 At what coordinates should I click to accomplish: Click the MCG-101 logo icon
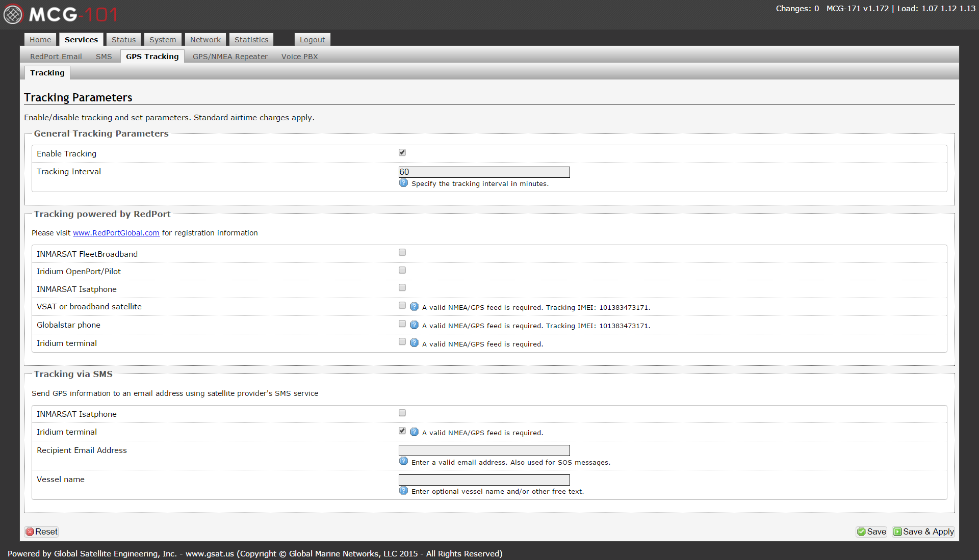13,14
